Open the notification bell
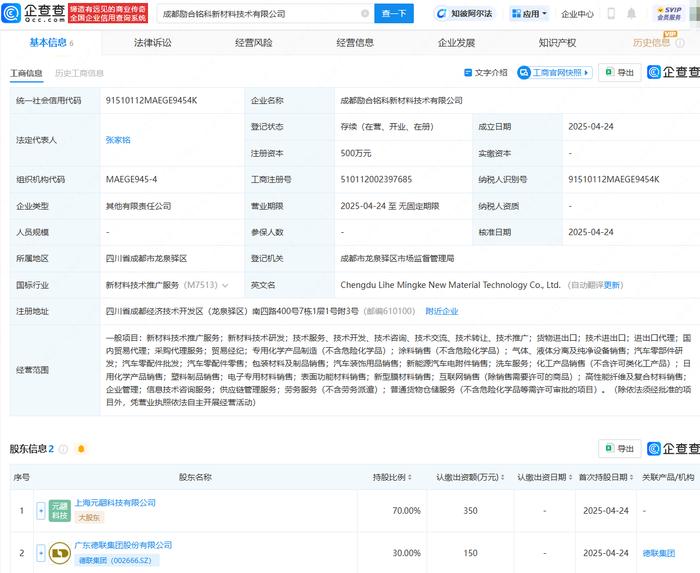Viewport: 700px width, 573px height. [x=631, y=14]
